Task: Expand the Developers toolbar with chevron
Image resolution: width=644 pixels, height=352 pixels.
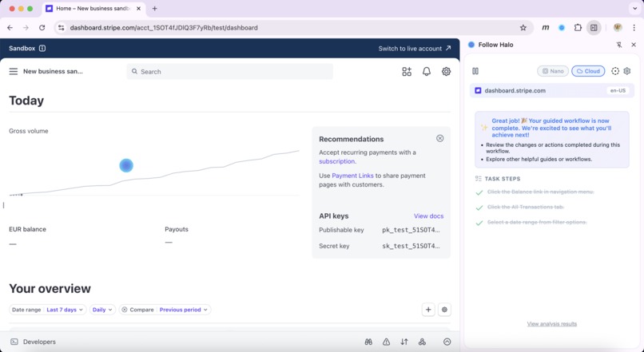Action: [447, 342]
